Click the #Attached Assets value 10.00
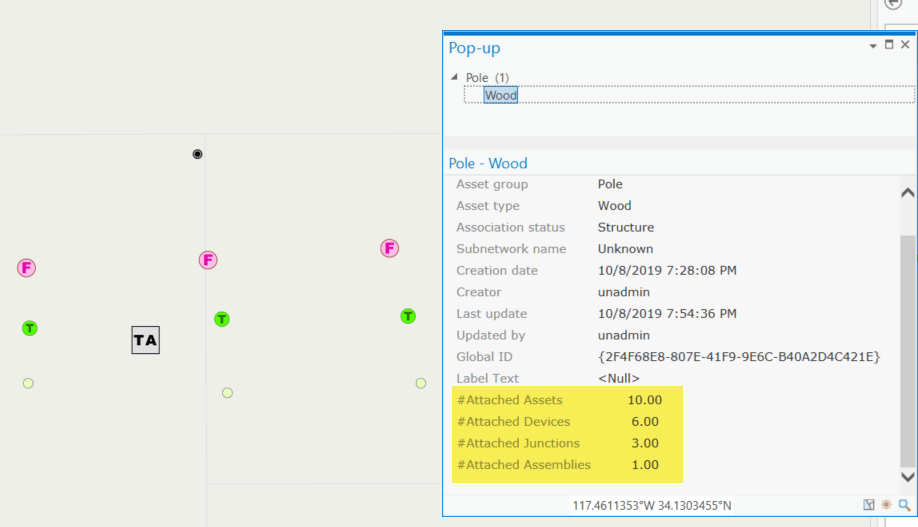918x527 pixels. [645, 400]
